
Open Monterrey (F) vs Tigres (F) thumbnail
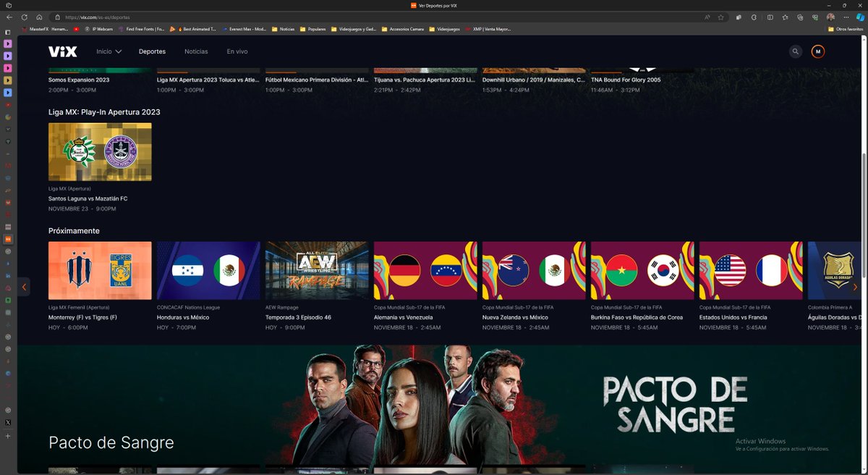(100, 271)
